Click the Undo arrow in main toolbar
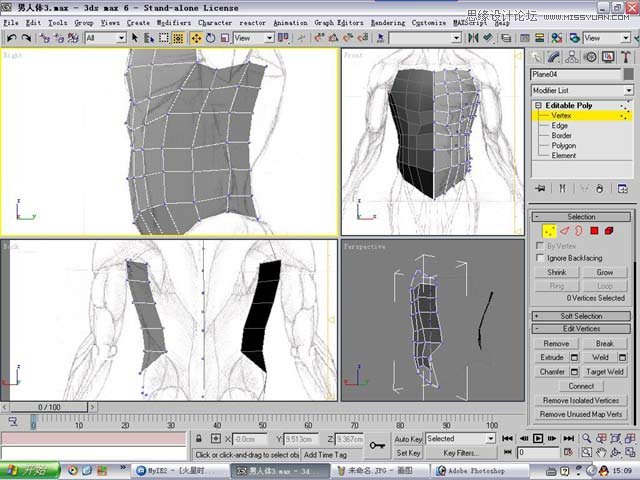Screen dimensions: 640x480 pyautogui.click(x=11, y=38)
